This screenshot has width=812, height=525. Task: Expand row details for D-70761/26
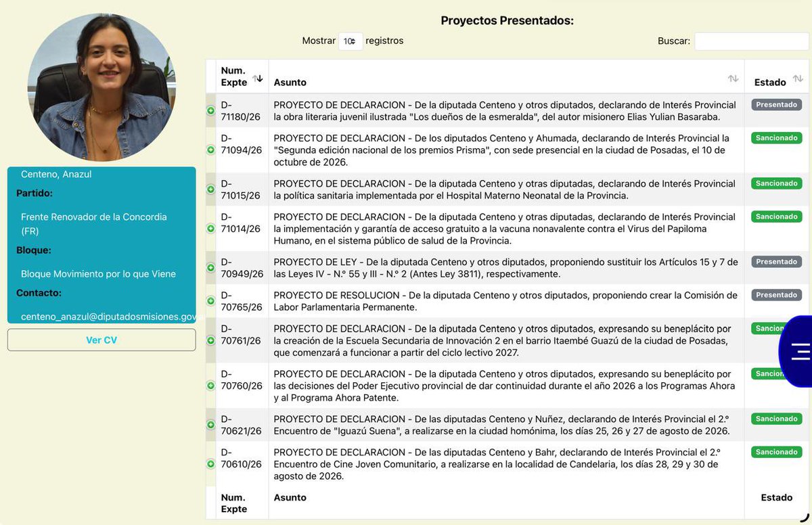click(x=210, y=340)
